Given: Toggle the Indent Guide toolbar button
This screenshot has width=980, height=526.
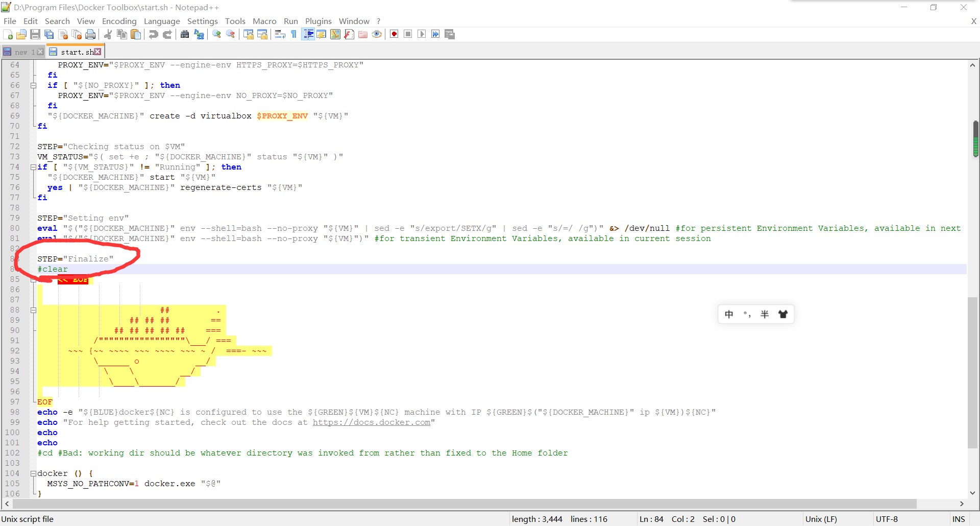Looking at the screenshot, I should (x=308, y=34).
